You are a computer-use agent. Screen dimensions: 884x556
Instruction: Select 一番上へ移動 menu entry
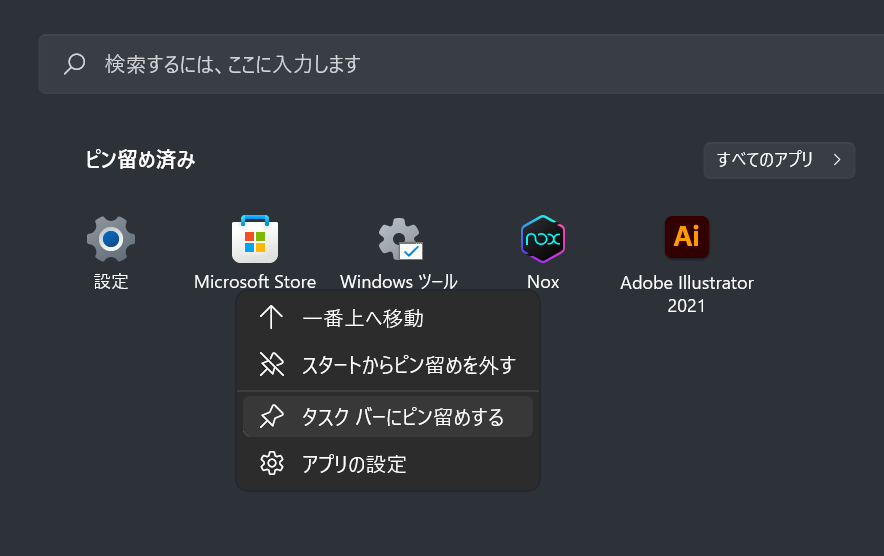tap(363, 318)
